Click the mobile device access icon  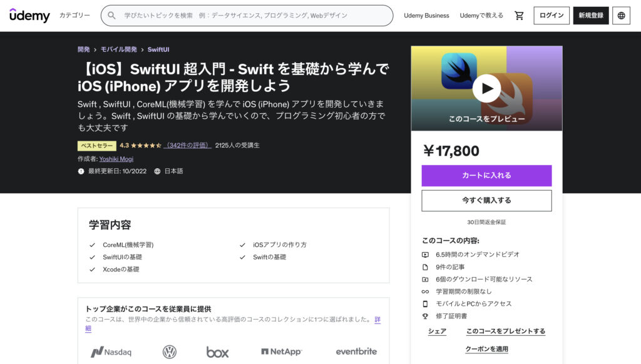[425, 304]
